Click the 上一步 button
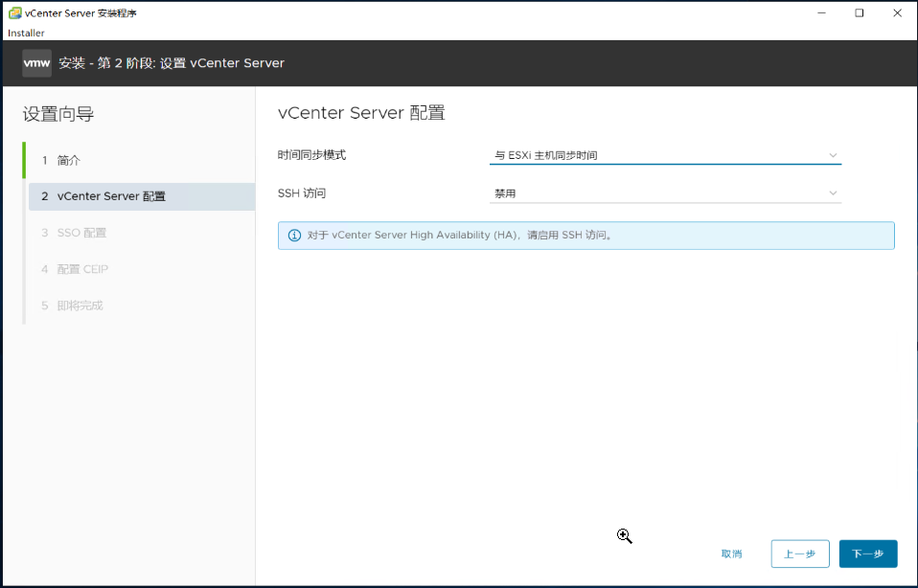918x588 pixels. tap(800, 554)
